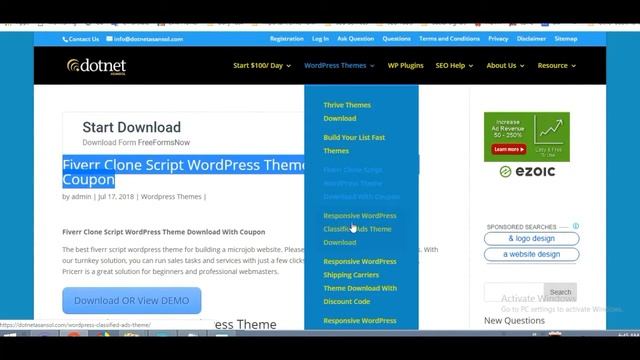Expand the Start $100/ Day menu

point(262,66)
